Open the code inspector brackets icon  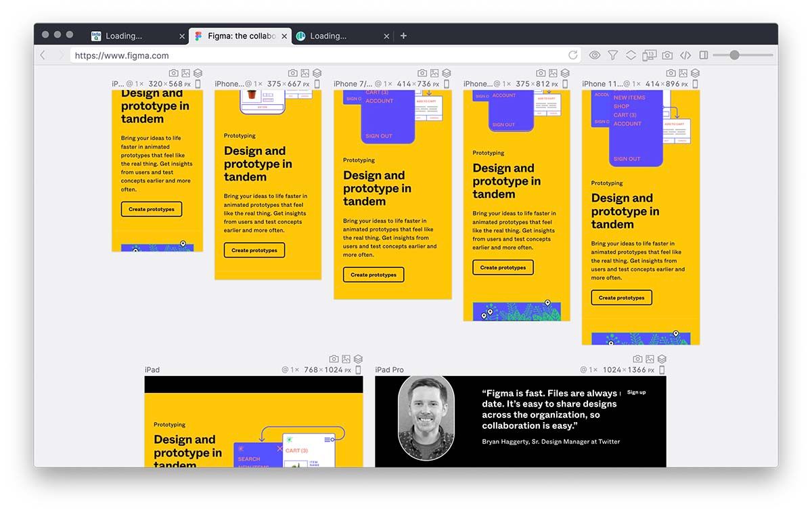coord(685,55)
